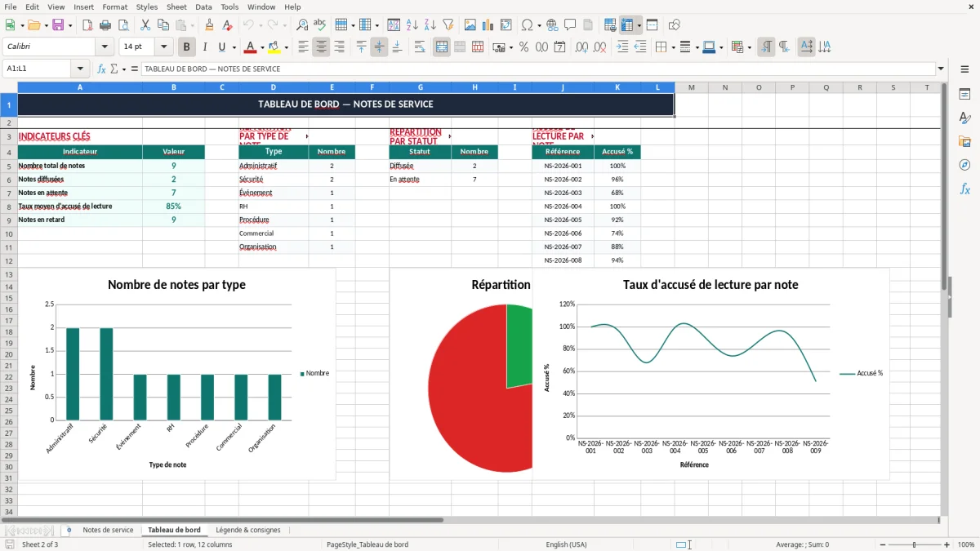This screenshot has height=551, width=980.
Task: Click the Save document icon
Action: tap(58, 25)
